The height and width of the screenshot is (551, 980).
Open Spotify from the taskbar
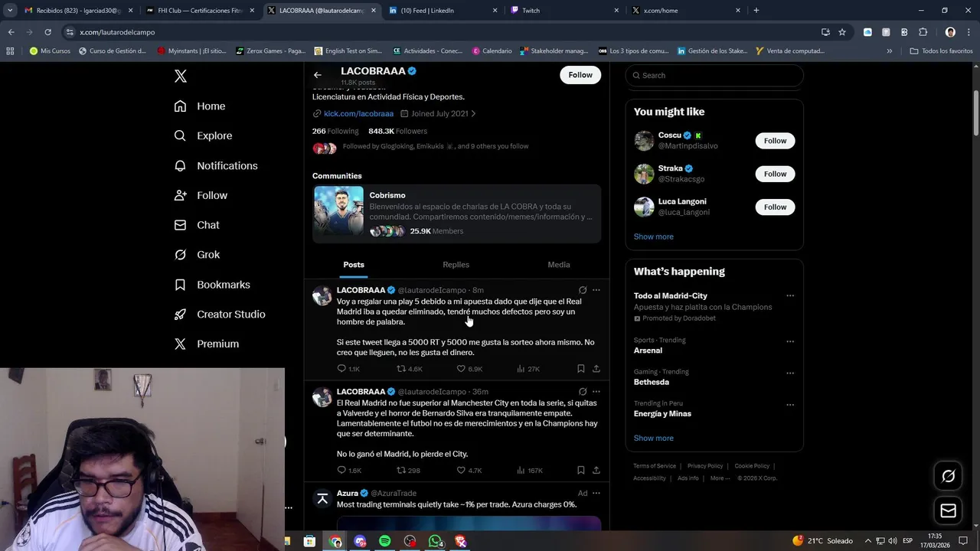pyautogui.click(x=385, y=541)
